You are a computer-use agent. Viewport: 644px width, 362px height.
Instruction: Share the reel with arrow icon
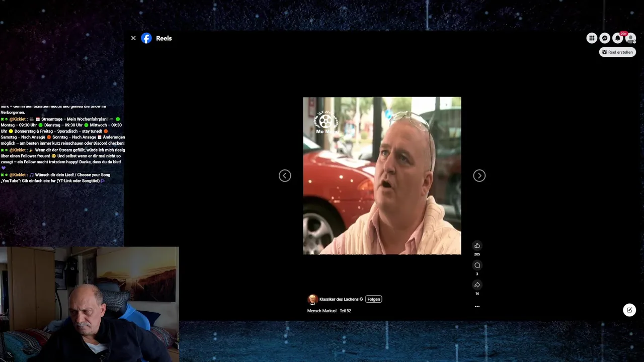[477, 285]
